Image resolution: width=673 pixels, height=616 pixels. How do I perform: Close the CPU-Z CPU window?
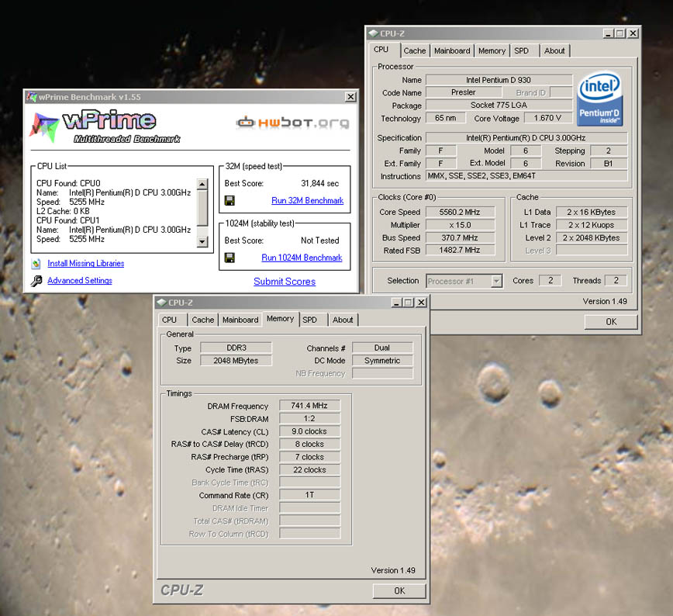point(633,33)
